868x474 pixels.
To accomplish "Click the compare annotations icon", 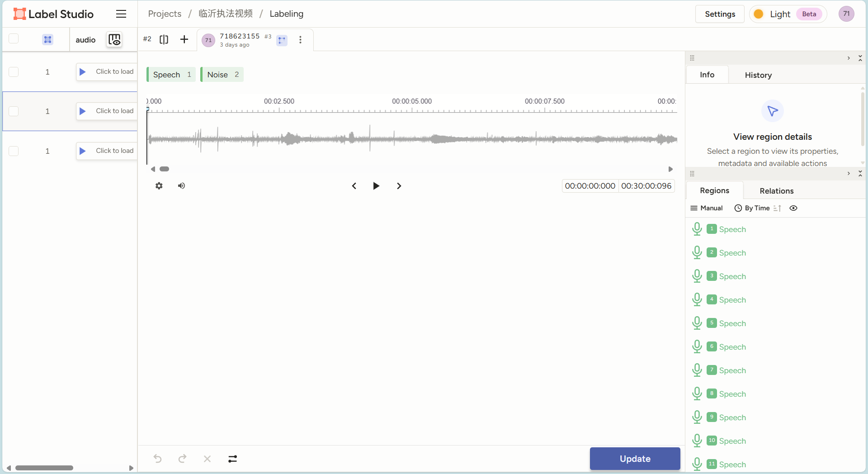I will pyautogui.click(x=164, y=39).
